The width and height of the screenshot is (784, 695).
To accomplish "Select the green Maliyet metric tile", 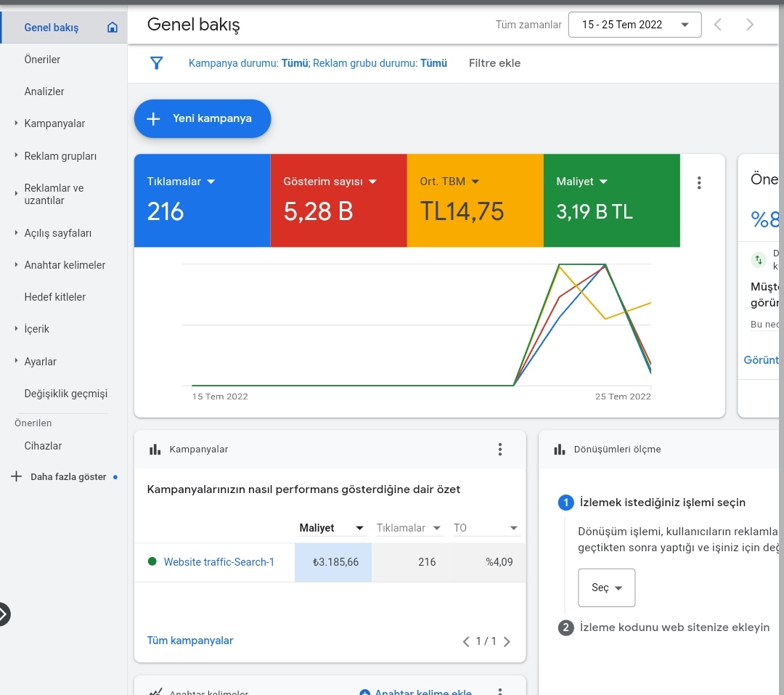I will click(x=611, y=200).
